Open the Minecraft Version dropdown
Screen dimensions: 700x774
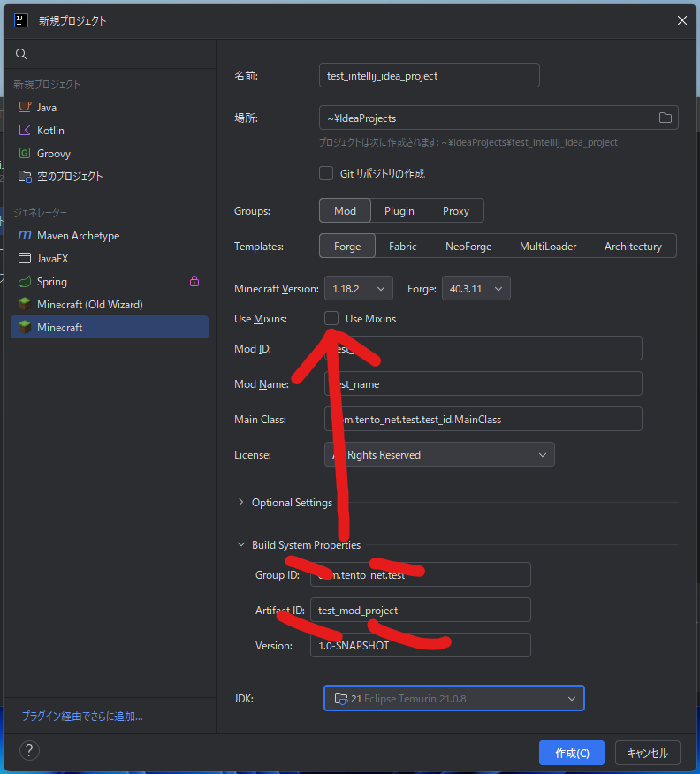359,288
